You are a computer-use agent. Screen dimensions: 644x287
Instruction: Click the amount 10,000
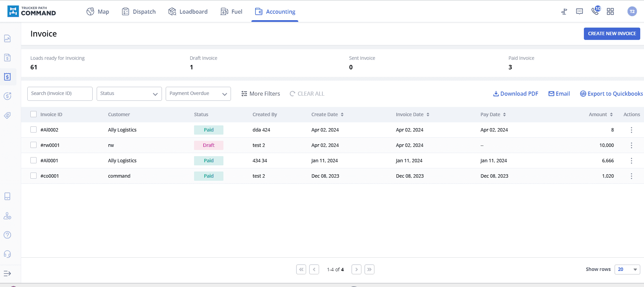point(606,145)
